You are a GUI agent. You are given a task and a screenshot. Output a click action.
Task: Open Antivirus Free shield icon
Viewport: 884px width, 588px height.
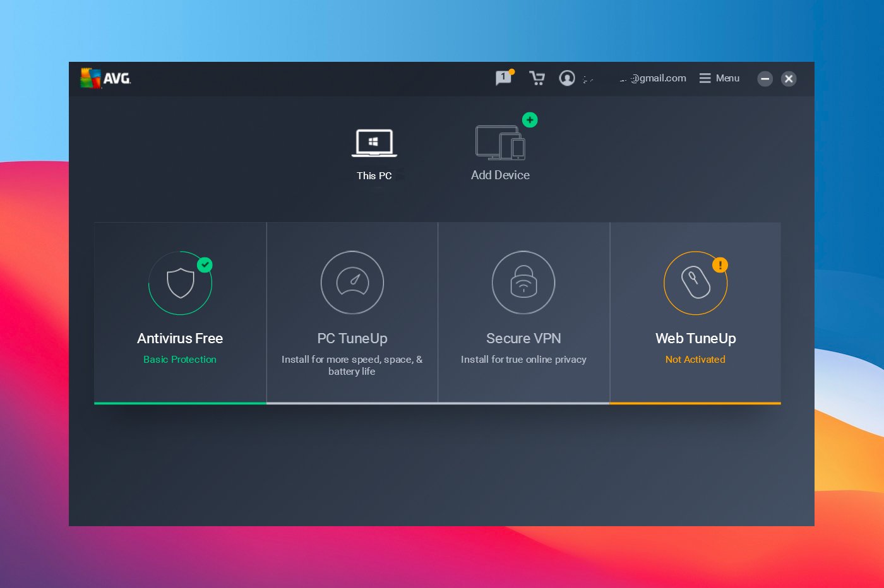[x=181, y=283]
